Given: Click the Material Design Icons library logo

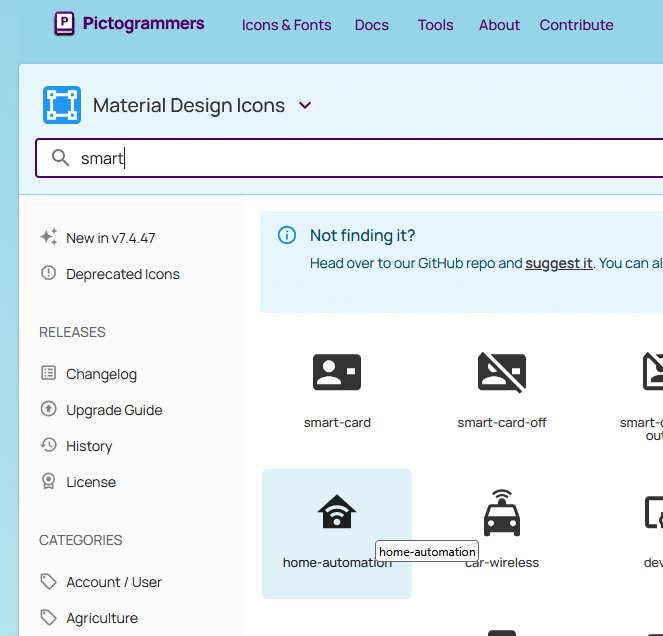Looking at the screenshot, I should click(x=62, y=105).
